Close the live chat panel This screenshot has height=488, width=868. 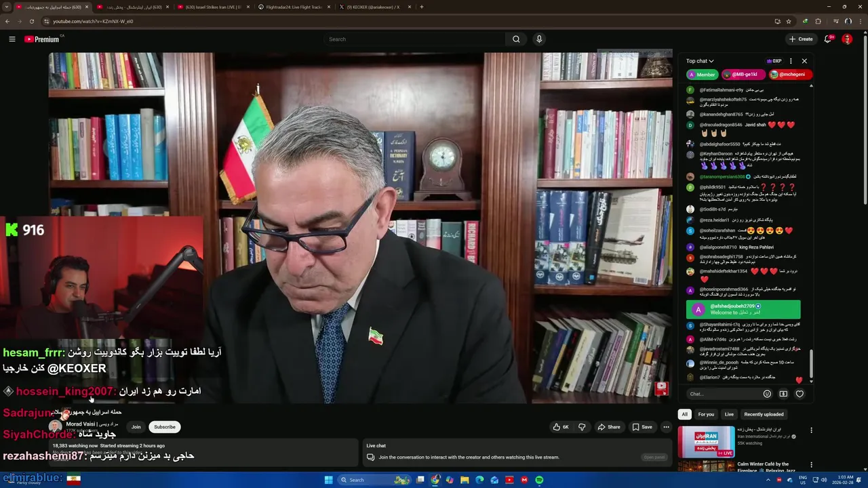[804, 61]
